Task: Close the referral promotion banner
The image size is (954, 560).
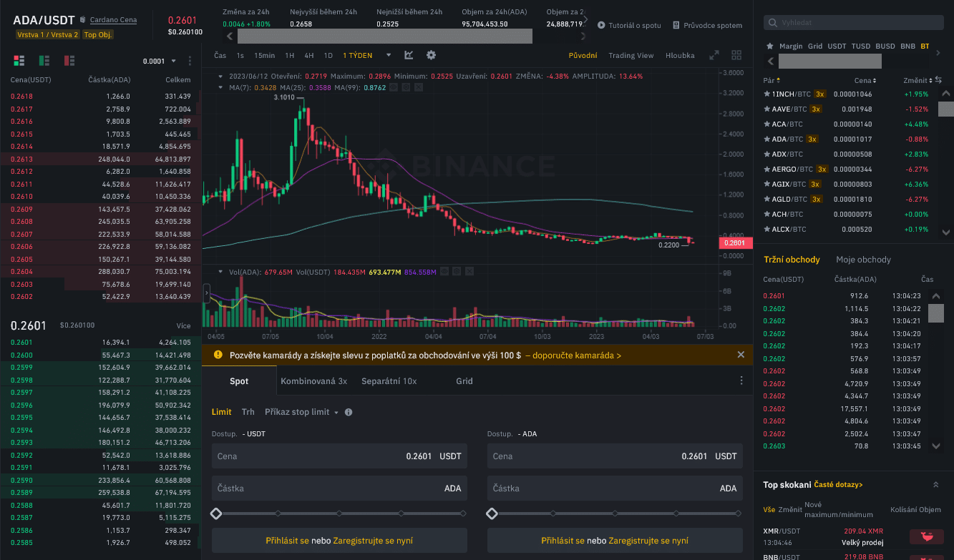Action: coord(741,354)
